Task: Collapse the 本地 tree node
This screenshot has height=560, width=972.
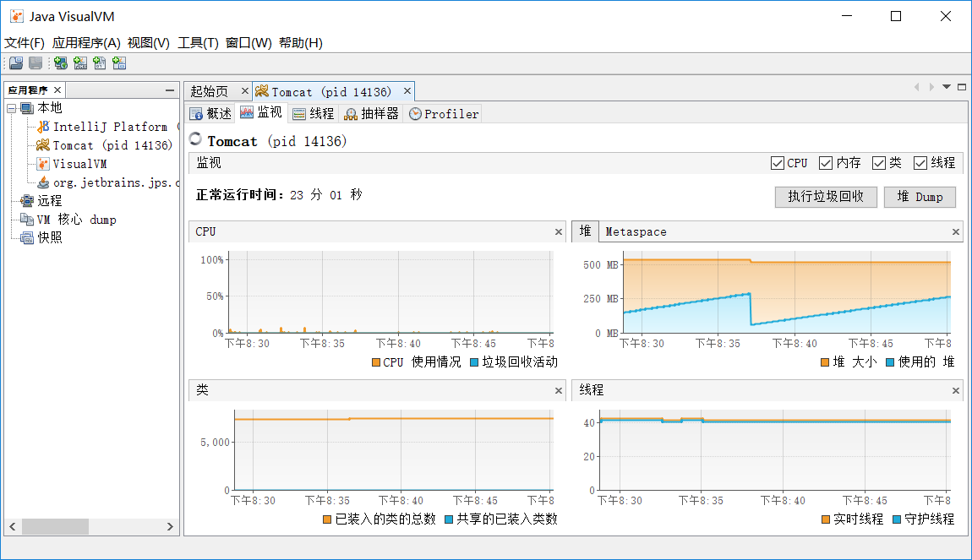Action: point(11,108)
